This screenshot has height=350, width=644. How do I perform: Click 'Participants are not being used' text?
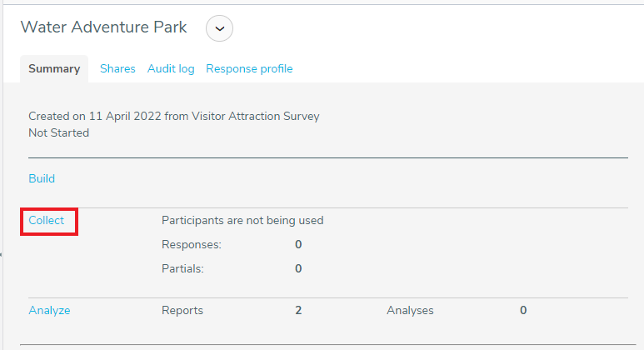242,221
